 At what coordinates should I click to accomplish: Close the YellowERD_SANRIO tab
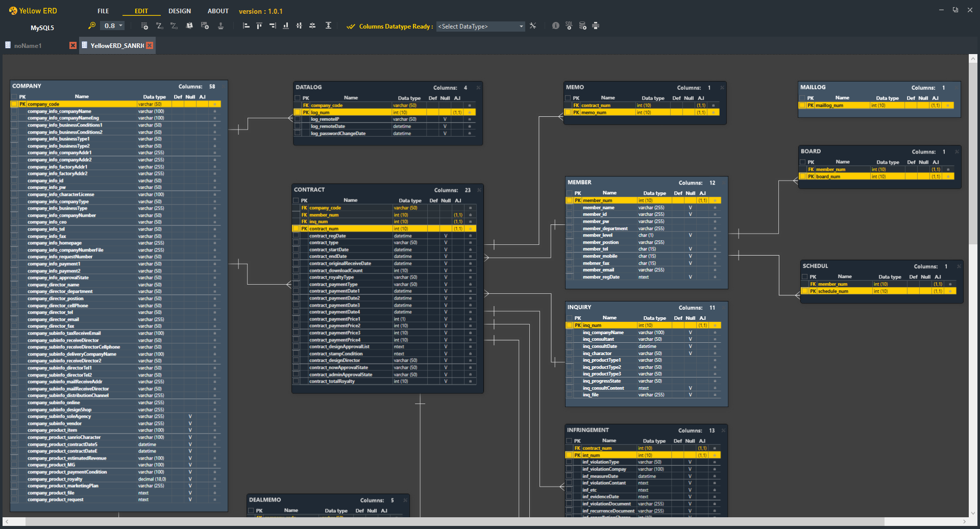pos(150,45)
